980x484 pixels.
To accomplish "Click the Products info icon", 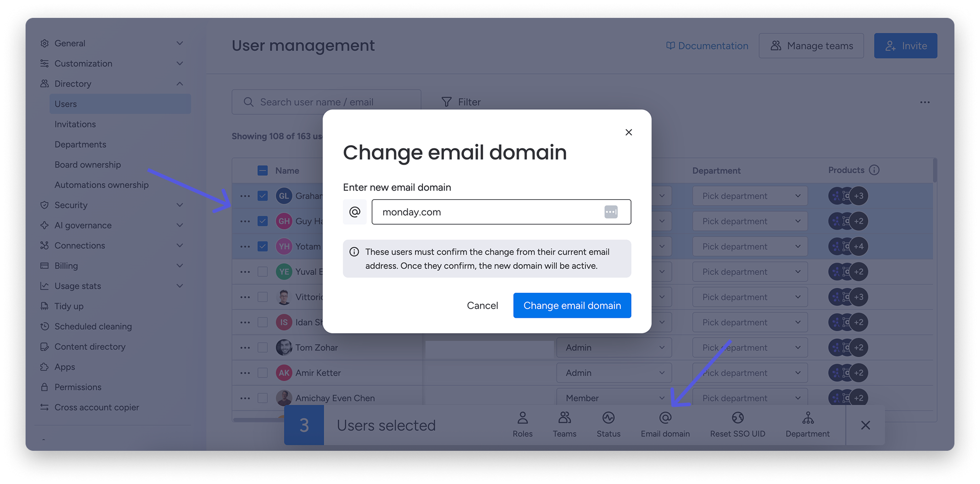I will [x=874, y=170].
